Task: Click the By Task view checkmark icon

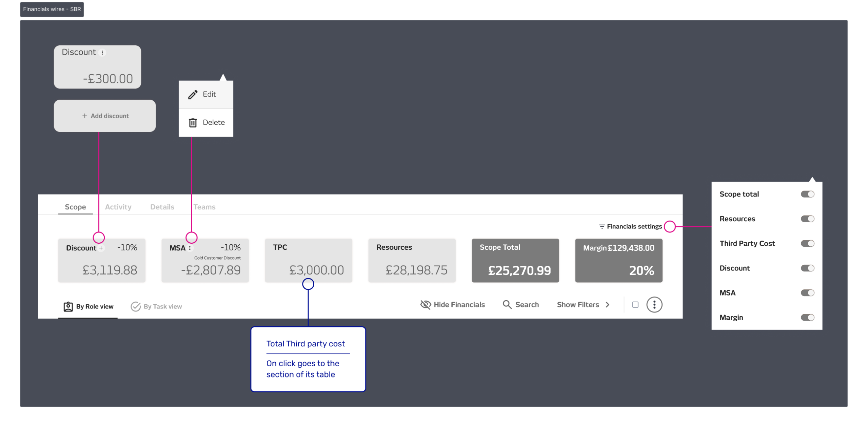Action: pyautogui.click(x=136, y=307)
